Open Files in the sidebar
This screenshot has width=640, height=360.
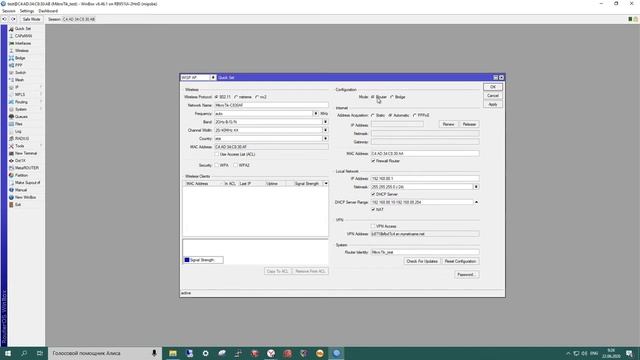[x=19, y=124]
